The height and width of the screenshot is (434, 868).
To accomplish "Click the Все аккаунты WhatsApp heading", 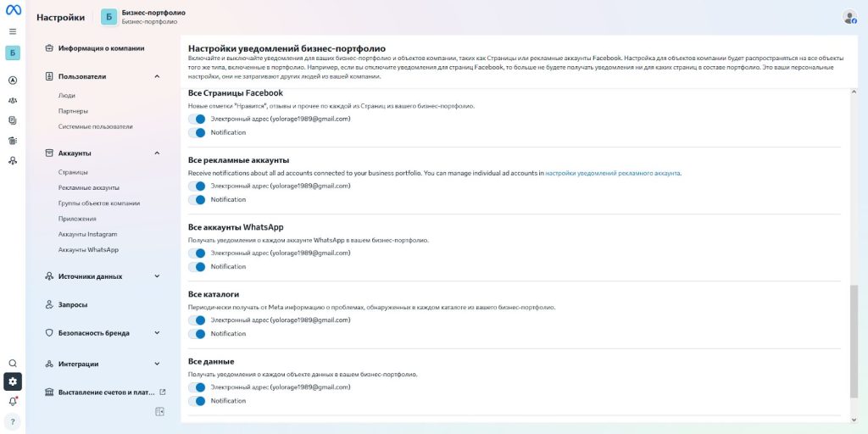I will click(236, 227).
